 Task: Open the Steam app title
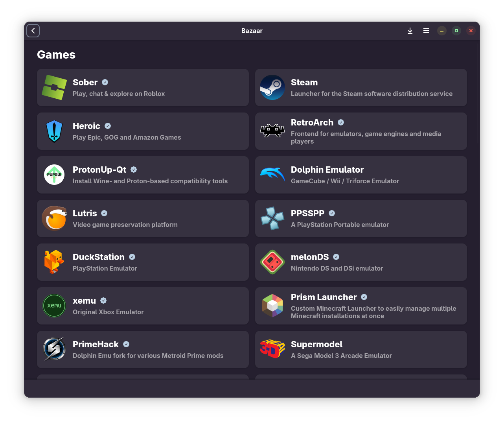(x=304, y=82)
